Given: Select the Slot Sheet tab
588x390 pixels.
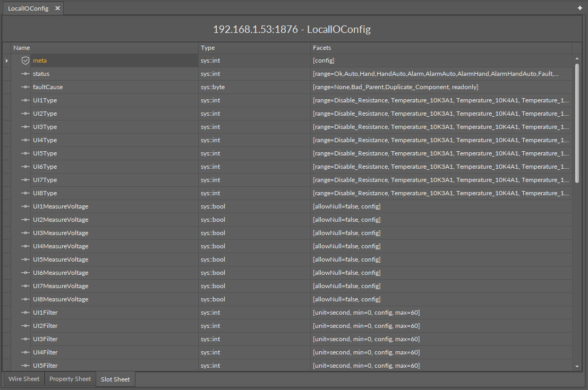Looking at the screenshot, I should pos(115,379).
